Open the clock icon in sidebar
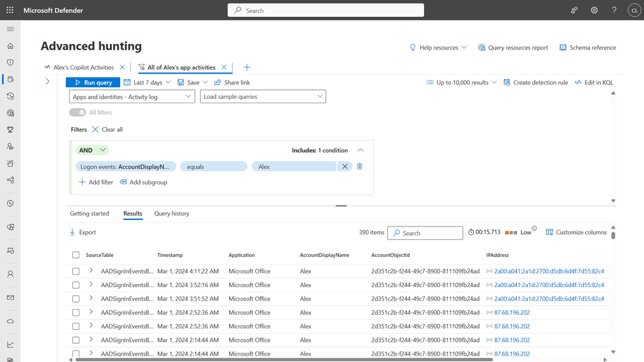The image size is (644, 362). pos(10,203)
